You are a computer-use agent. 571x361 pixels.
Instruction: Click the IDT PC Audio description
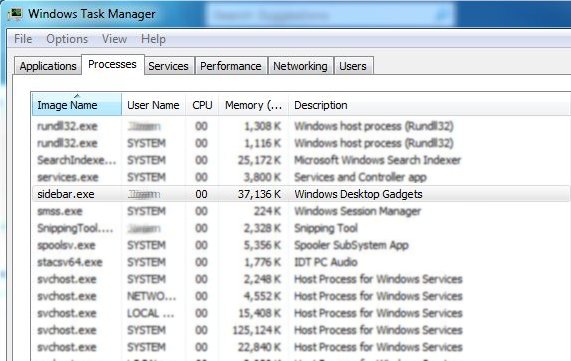(326, 262)
